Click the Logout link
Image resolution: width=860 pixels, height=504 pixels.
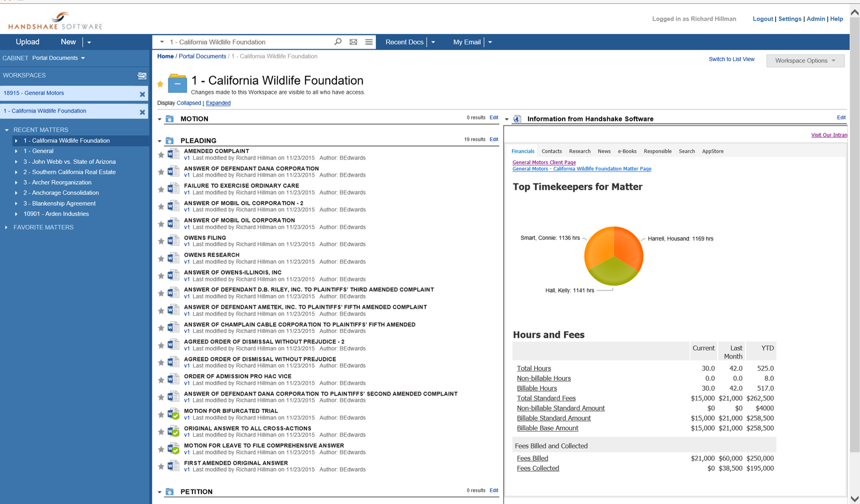pyautogui.click(x=763, y=19)
